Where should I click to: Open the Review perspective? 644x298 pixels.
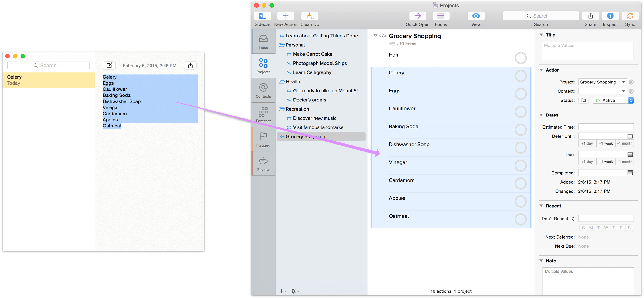tap(263, 164)
